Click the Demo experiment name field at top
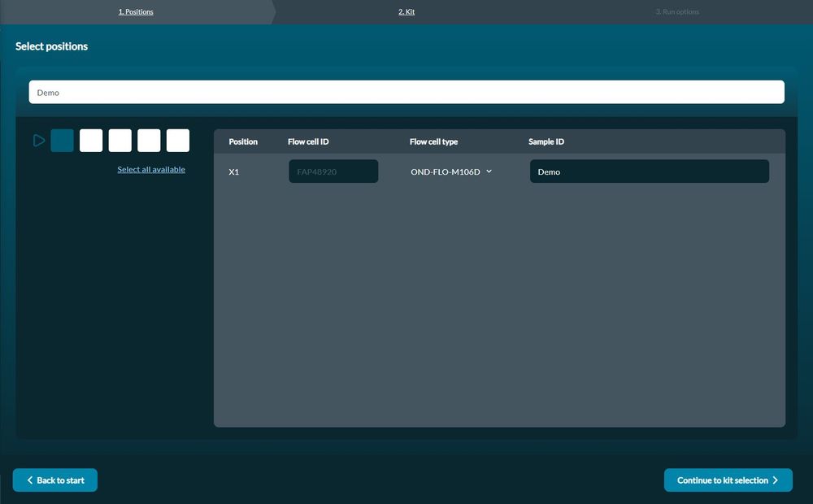 click(406, 93)
